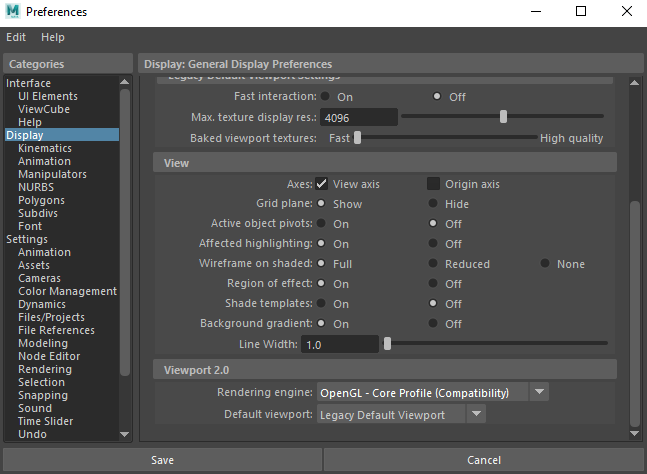Click the Maya app icon in the title bar
This screenshot has height=474, width=647.
(13, 11)
